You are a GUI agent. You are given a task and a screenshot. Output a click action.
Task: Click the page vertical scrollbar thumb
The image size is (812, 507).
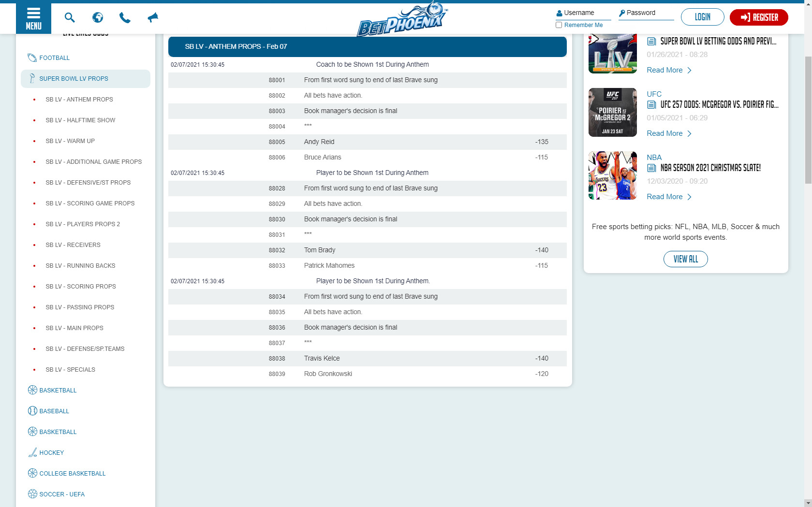808,120
